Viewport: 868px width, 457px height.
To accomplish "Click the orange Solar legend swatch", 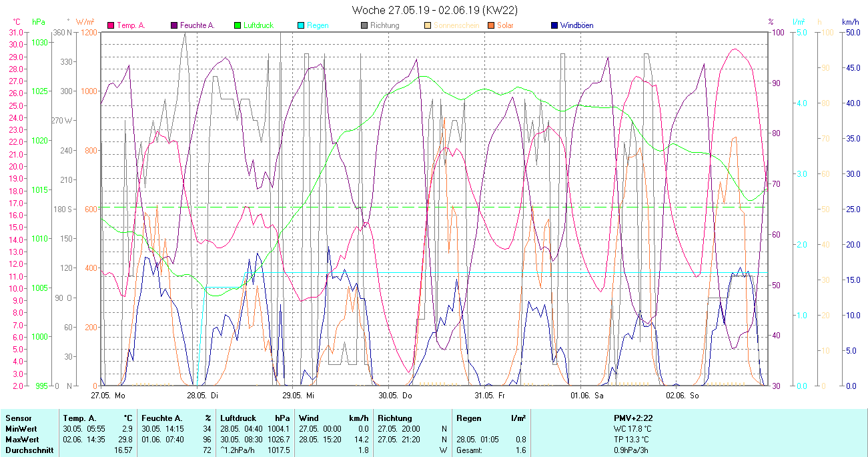I will click(491, 25).
